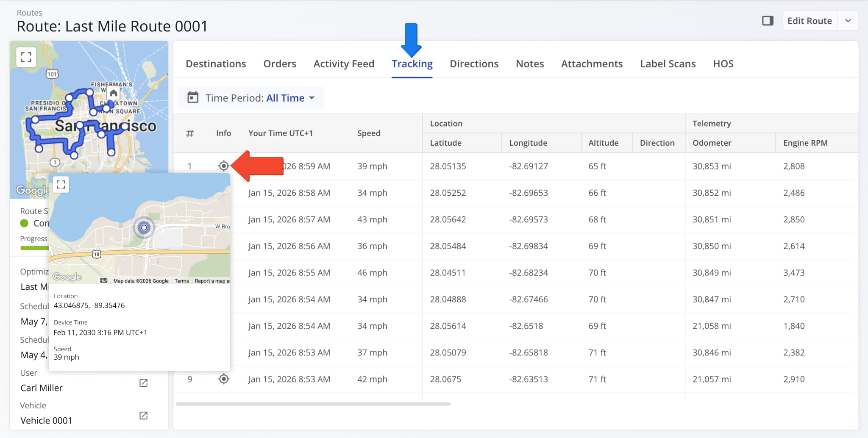Open the Time Period All Time dropdown
The image size is (868, 438).
(285, 98)
